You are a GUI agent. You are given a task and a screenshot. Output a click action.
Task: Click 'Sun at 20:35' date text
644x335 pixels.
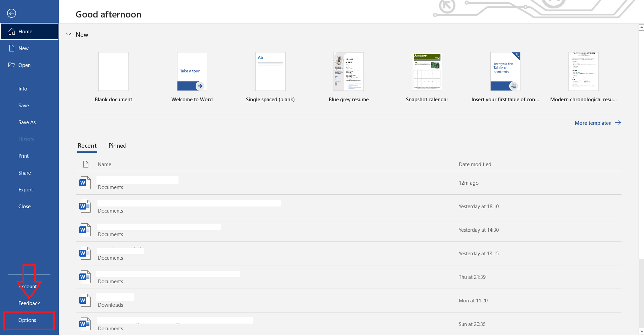[472, 324]
